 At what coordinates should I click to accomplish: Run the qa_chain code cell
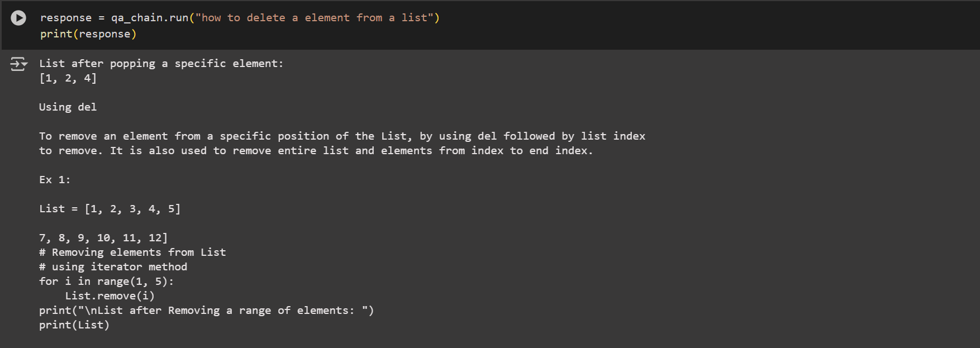click(18, 18)
